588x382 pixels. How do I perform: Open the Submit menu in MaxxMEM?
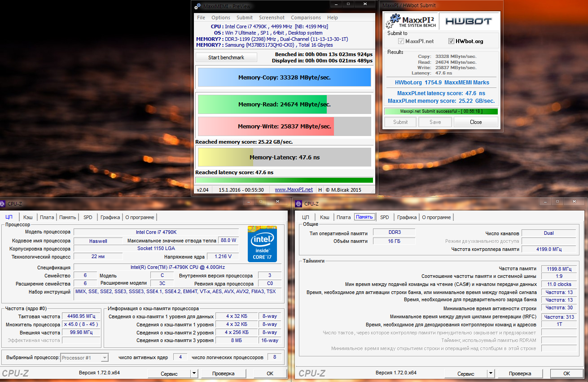click(245, 18)
